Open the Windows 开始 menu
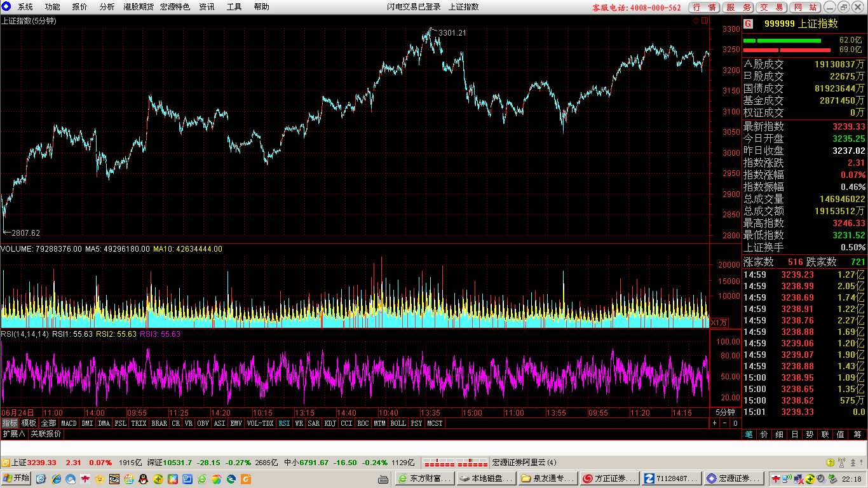 coord(17,478)
